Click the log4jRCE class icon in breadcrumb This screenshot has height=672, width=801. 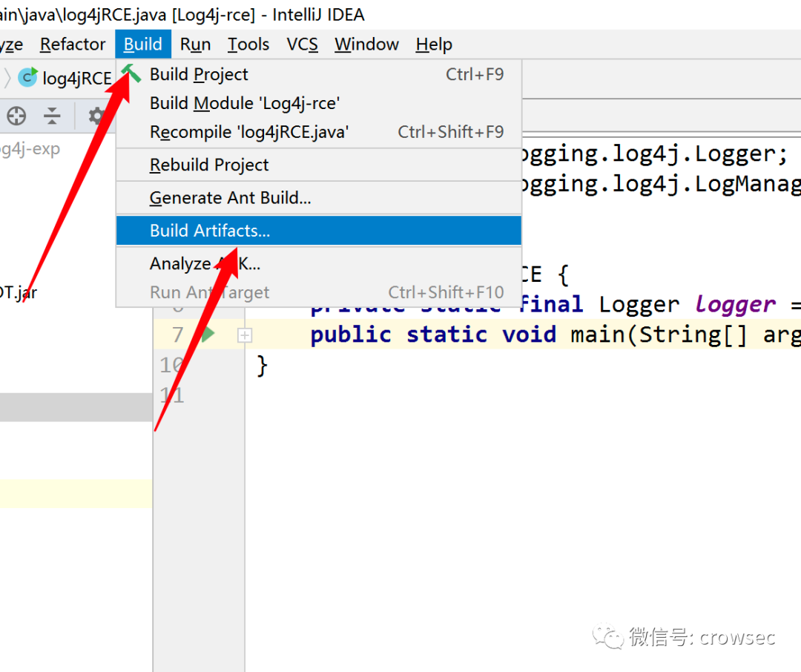tap(27, 77)
